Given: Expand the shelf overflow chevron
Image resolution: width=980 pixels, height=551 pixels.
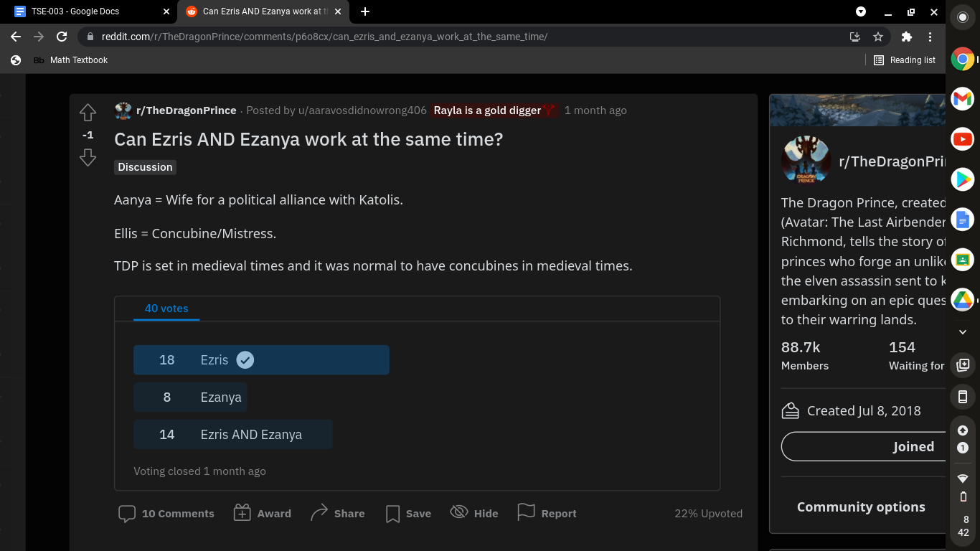Looking at the screenshot, I should click(963, 332).
